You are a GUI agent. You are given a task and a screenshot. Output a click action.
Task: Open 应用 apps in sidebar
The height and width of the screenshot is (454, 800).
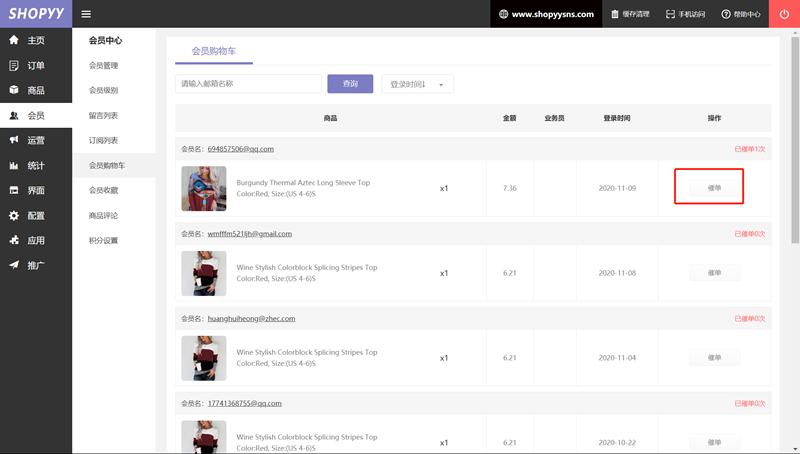tap(36, 240)
